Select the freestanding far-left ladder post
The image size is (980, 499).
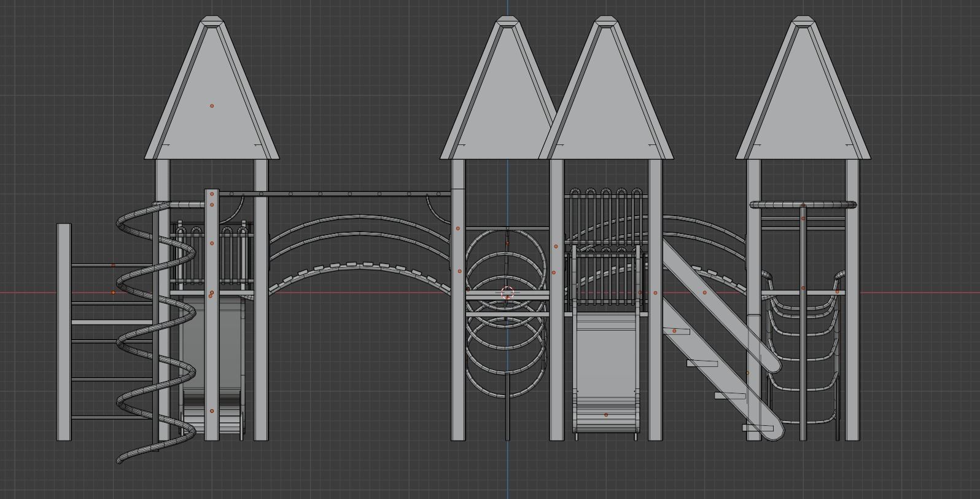click(x=64, y=332)
